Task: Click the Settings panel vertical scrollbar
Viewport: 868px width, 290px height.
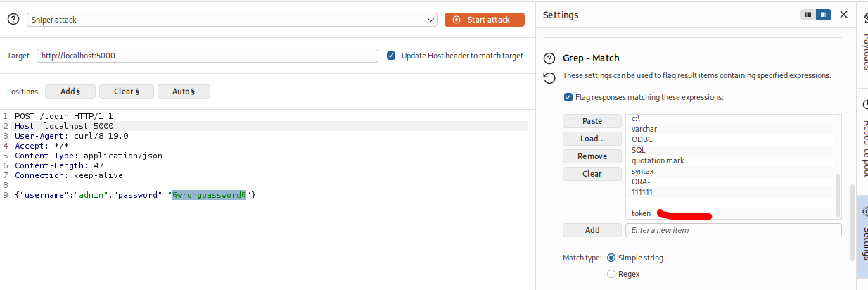Action: [852, 222]
